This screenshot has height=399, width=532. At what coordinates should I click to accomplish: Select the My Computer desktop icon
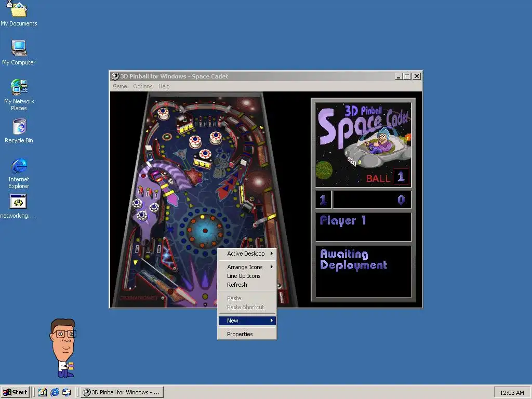tap(19, 52)
